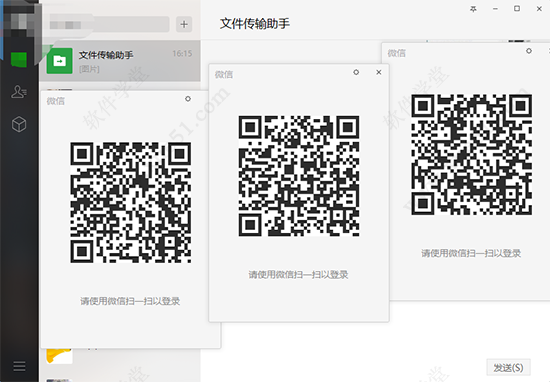Open the Contacts tab in sidebar
Viewport: 550px width, 382px height.
point(19,92)
